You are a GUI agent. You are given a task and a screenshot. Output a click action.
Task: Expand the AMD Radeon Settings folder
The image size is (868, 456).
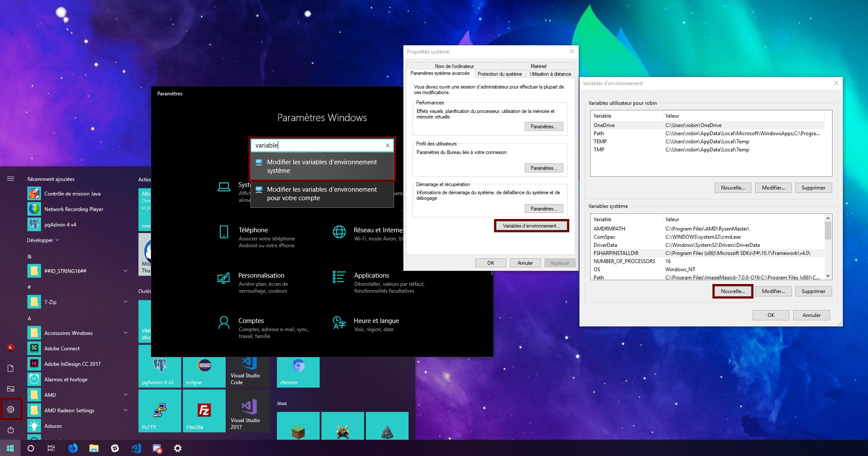[126, 410]
